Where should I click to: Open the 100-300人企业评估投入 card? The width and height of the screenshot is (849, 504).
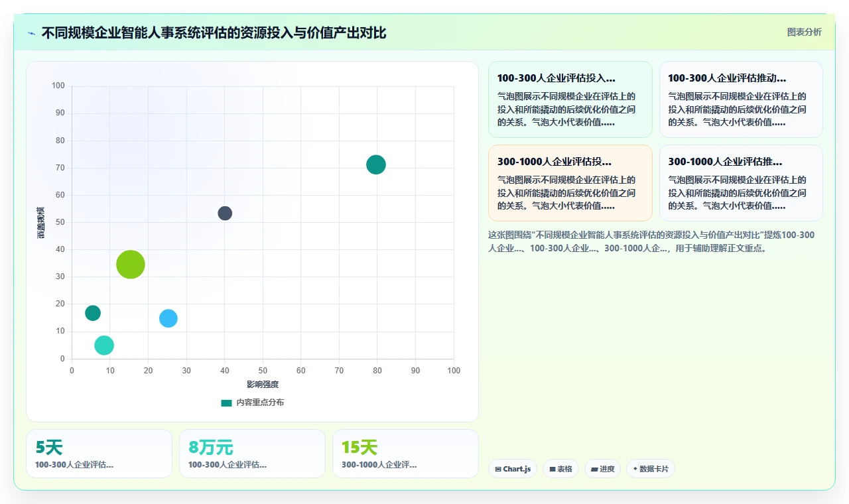570,99
